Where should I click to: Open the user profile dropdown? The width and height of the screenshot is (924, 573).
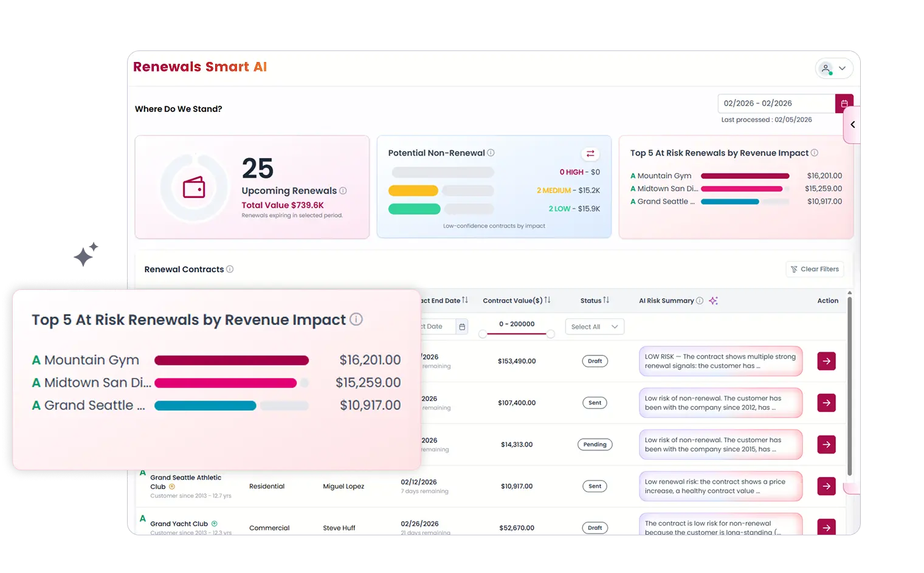click(x=833, y=69)
